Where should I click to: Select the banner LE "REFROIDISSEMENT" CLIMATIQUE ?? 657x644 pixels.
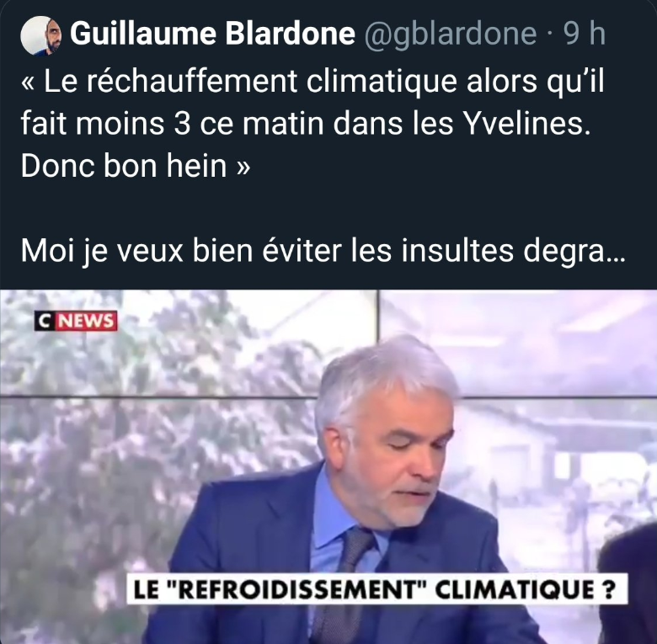point(377,588)
